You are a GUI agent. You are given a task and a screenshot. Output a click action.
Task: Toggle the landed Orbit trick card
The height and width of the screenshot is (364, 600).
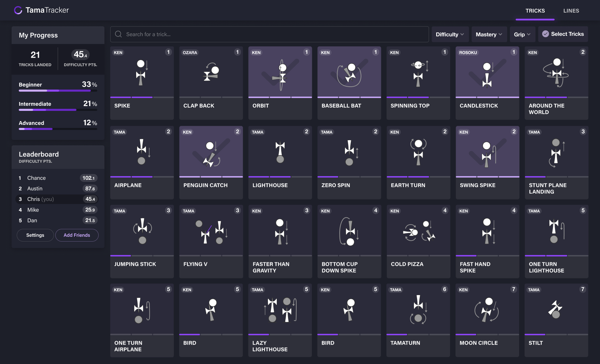280,83
